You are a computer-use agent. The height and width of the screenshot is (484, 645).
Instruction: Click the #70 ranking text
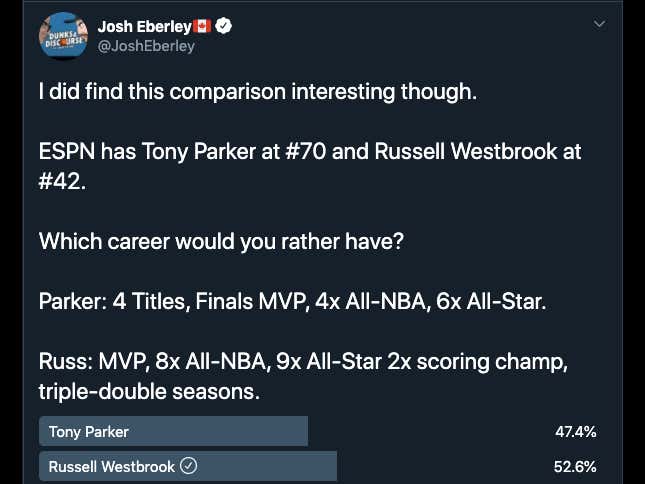point(305,151)
